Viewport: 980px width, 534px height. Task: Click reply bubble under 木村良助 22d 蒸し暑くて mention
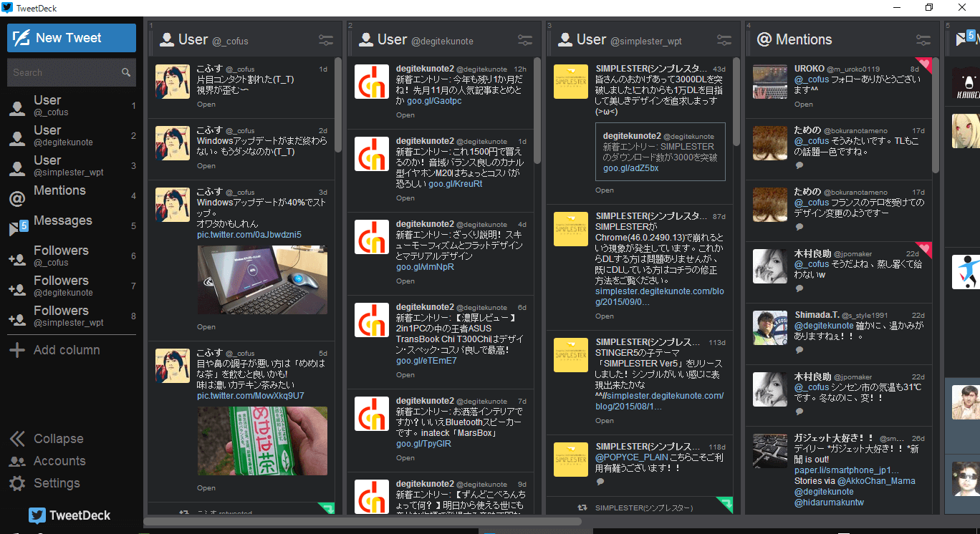tap(799, 288)
